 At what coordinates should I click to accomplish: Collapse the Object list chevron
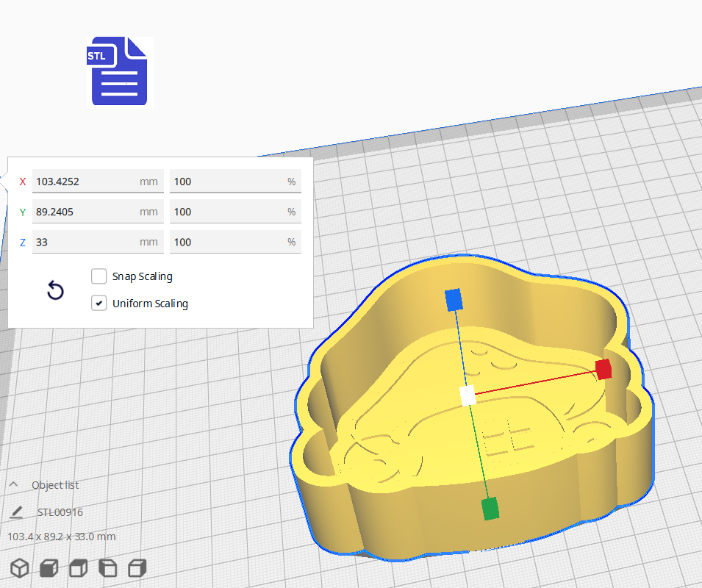[x=14, y=485]
